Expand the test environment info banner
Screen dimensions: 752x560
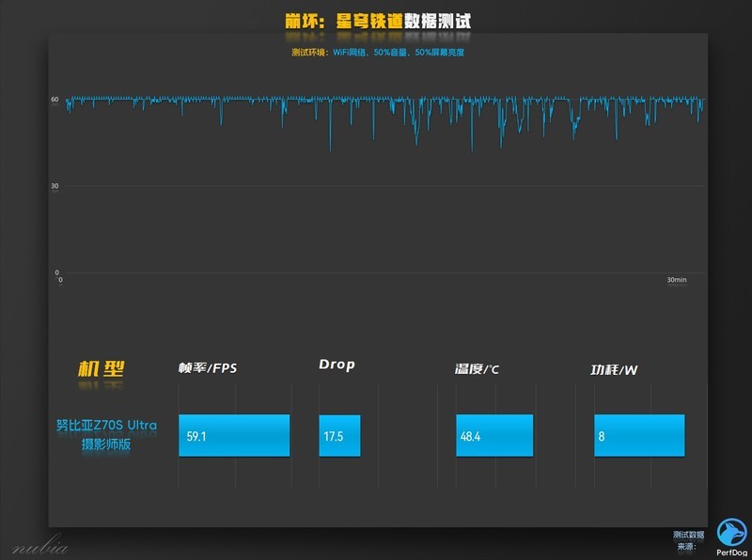(x=376, y=54)
